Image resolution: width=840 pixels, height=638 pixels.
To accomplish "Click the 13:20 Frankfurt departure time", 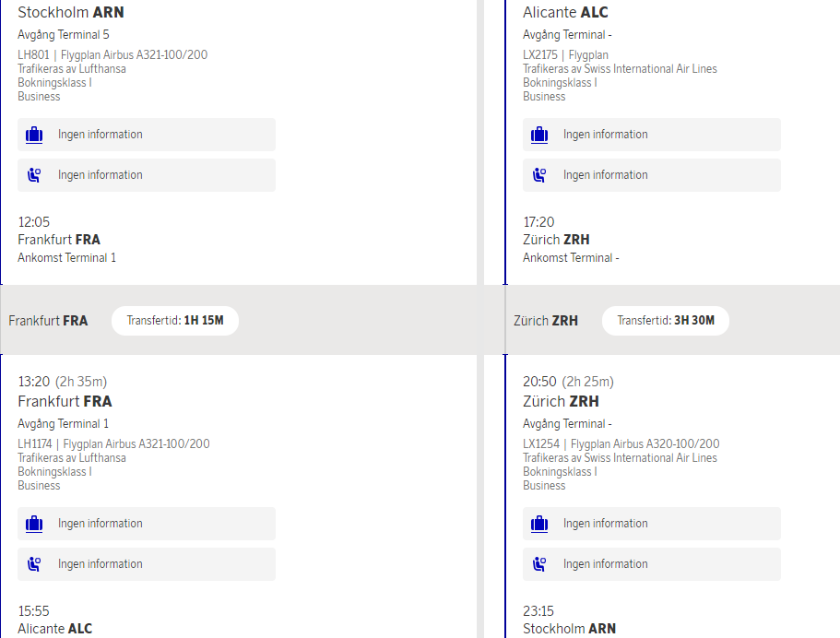I will click(35, 382).
